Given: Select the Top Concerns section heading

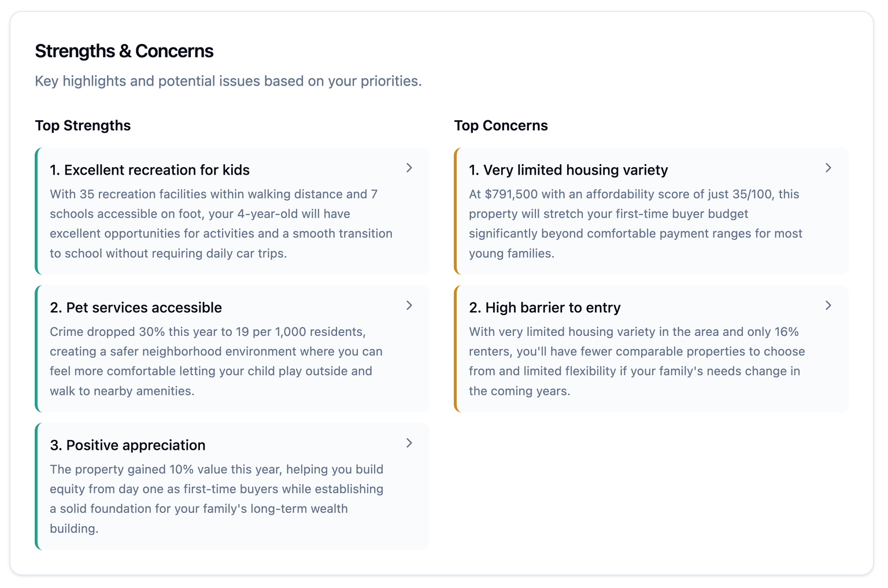Looking at the screenshot, I should tap(501, 125).
